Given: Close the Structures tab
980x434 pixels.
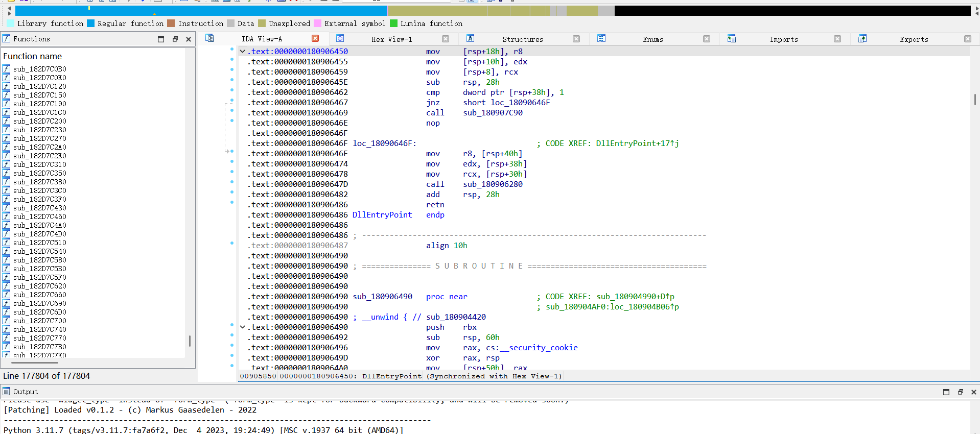Looking at the screenshot, I should 576,39.
